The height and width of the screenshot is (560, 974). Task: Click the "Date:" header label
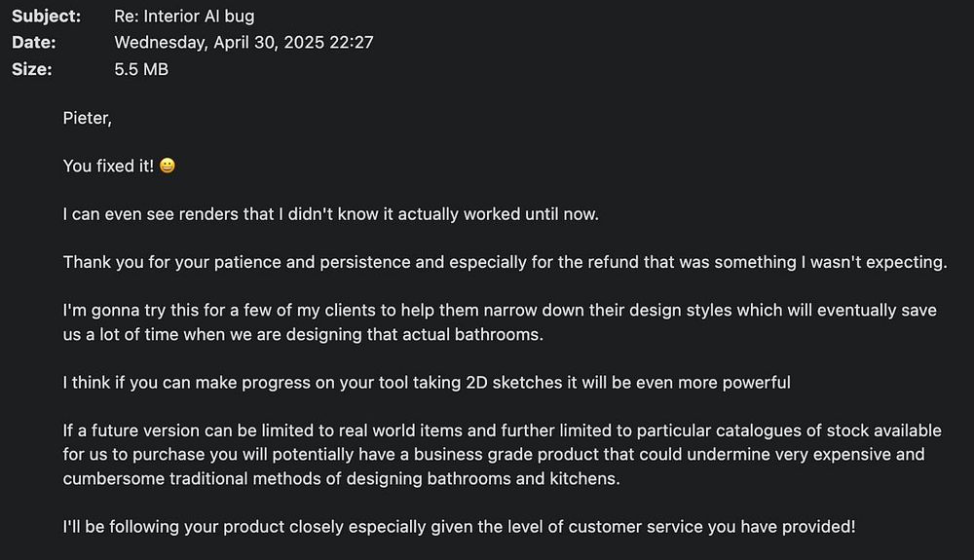tap(33, 42)
